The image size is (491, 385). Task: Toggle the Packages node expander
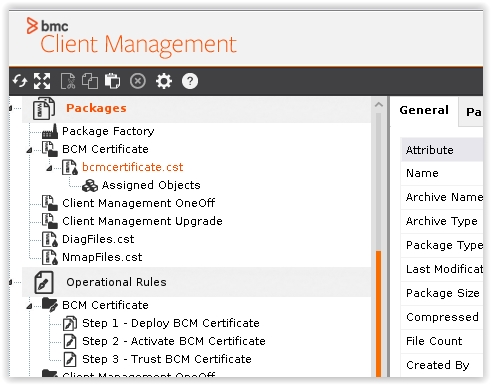pyautogui.click(x=10, y=108)
